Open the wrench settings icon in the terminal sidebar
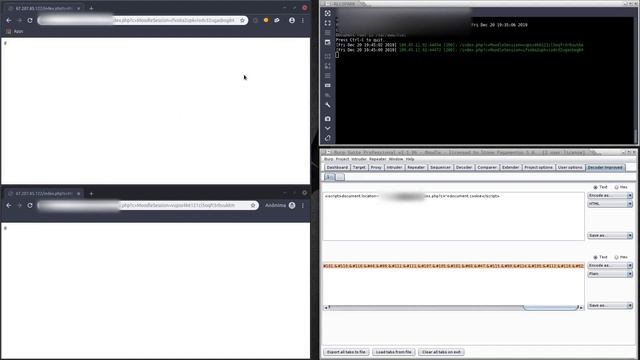The height and width of the screenshot is (360, 640). [328, 105]
